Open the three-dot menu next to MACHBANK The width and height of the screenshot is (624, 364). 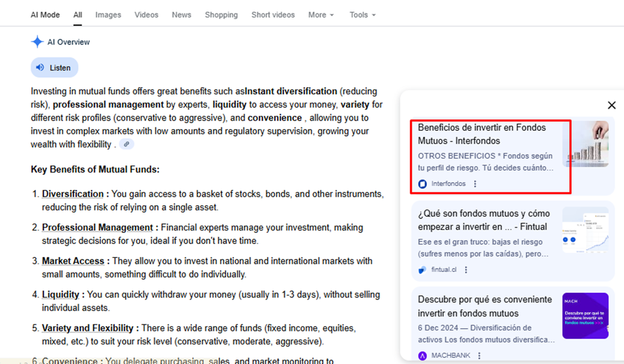(x=479, y=355)
